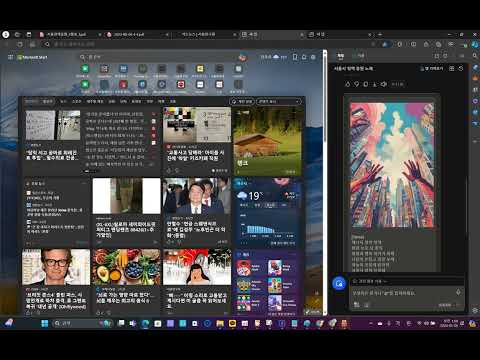The width and height of the screenshot is (480, 360).
Task: Expand the source selector above Copilot input
Action: click(x=370, y=281)
